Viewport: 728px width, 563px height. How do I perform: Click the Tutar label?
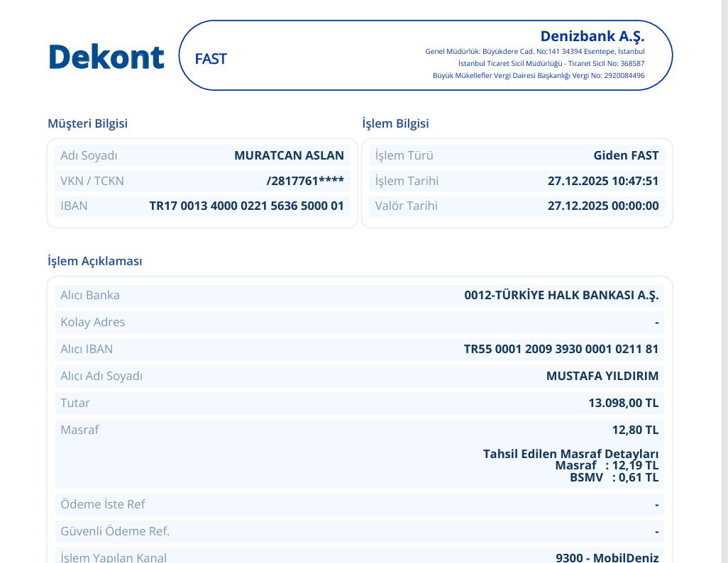pos(75,403)
